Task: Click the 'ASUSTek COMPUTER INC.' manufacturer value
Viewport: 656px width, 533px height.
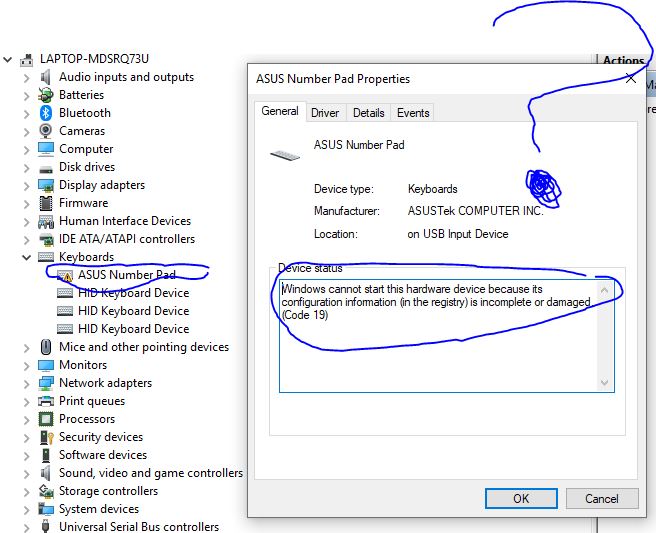Action: pyautogui.click(x=475, y=211)
